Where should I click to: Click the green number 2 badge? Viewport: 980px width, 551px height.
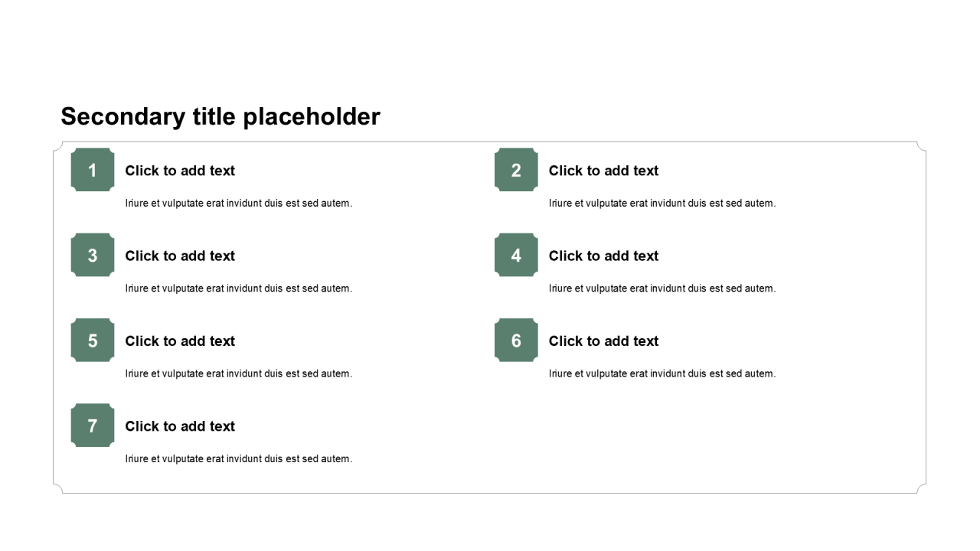point(516,170)
